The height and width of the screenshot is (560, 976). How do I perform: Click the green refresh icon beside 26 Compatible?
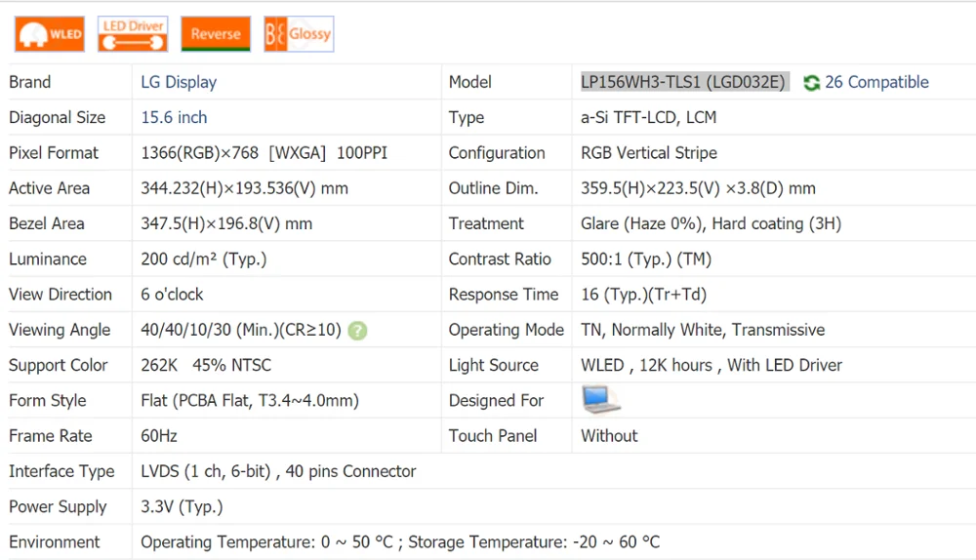(x=811, y=82)
